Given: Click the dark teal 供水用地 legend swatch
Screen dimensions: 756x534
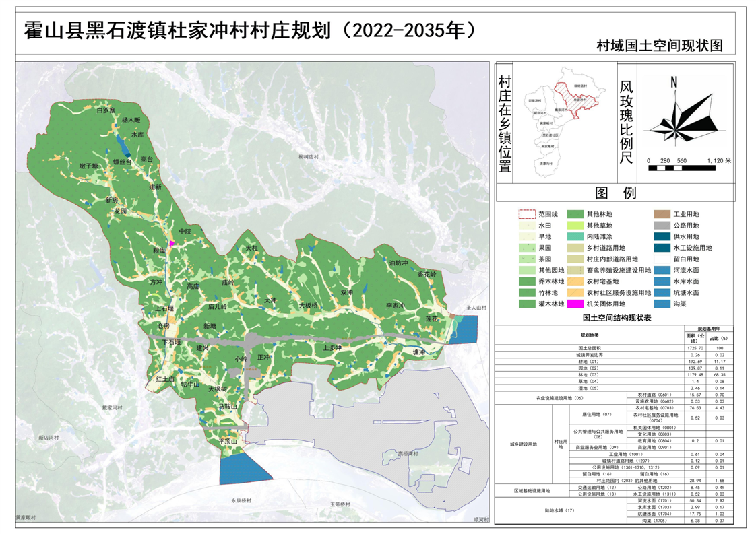Looking at the screenshot, I should coord(662,237).
